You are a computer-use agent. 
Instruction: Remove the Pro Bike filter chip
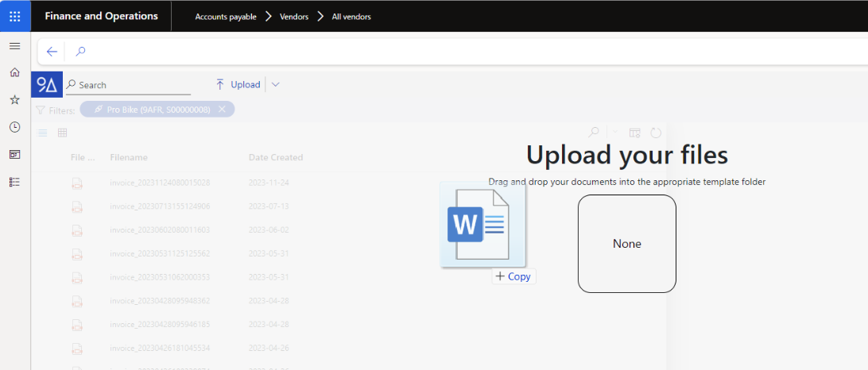point(222,110)
